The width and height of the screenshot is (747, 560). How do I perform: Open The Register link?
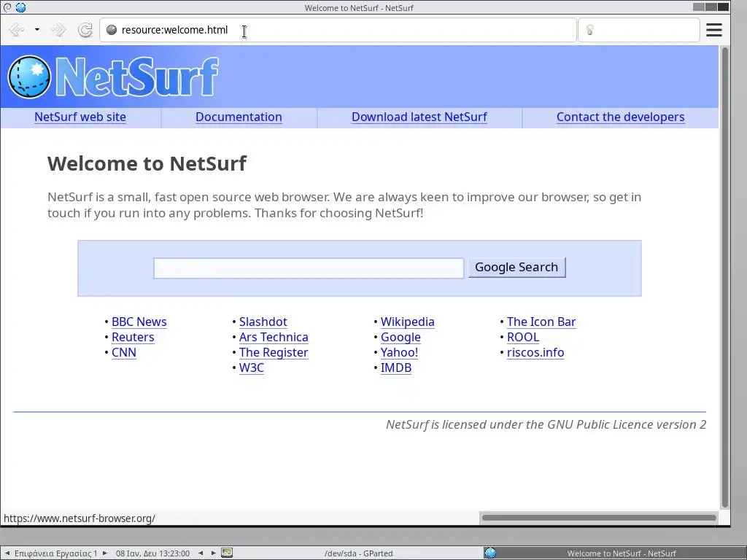(x=274, y=352)
